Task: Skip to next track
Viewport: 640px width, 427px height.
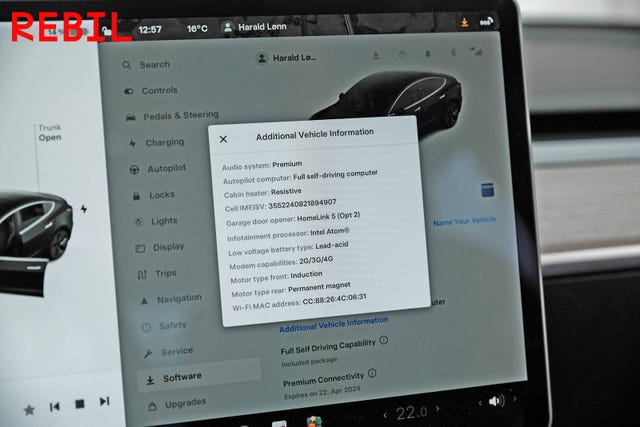Action: click(x=104, y=401)
